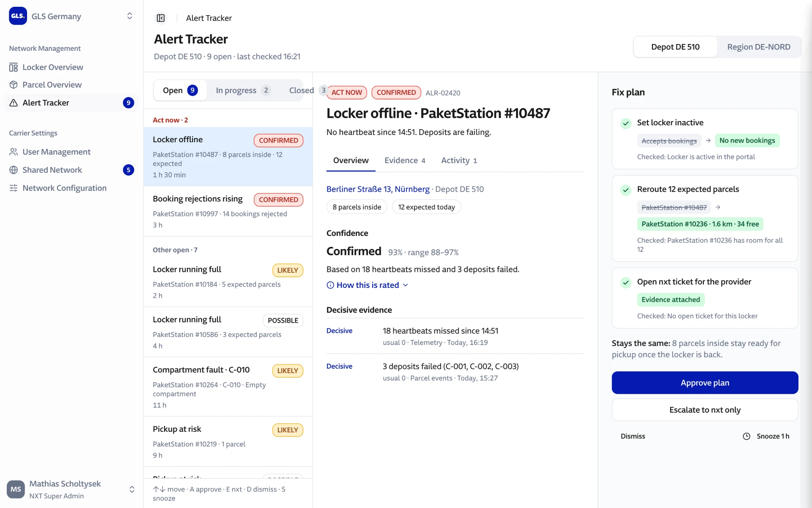The width and height of the screenshot is (812, 508).
Task: Click the Evidence attached tag
Action: coord(671,300)
